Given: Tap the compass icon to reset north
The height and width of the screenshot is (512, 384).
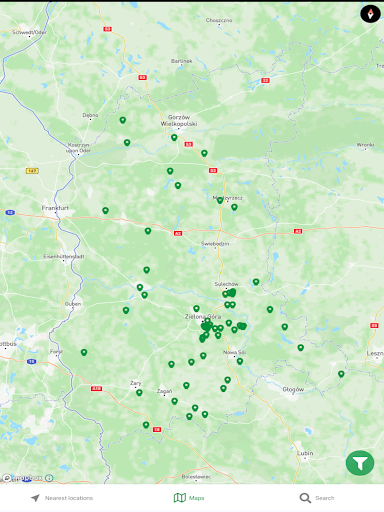Looking at the screenshot, I should (x=370, y=14).
